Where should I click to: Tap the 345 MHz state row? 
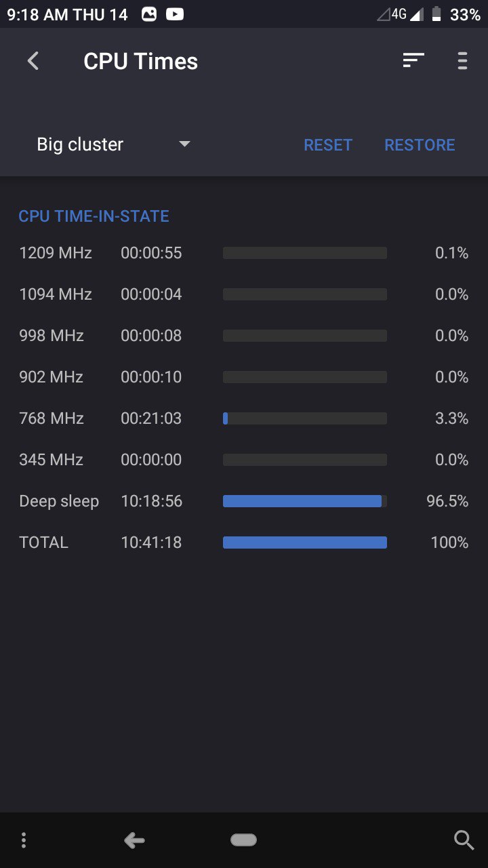[x=244, y=460]
